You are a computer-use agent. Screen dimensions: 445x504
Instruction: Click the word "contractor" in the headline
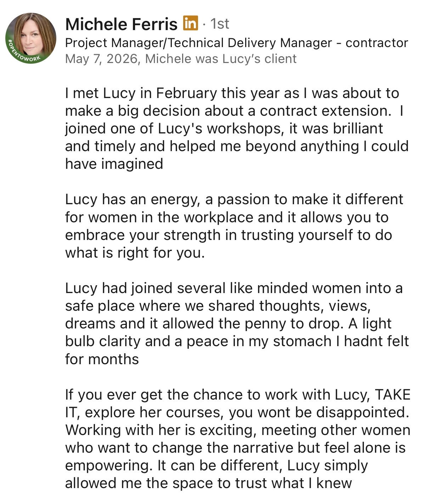tap(377, 43)
